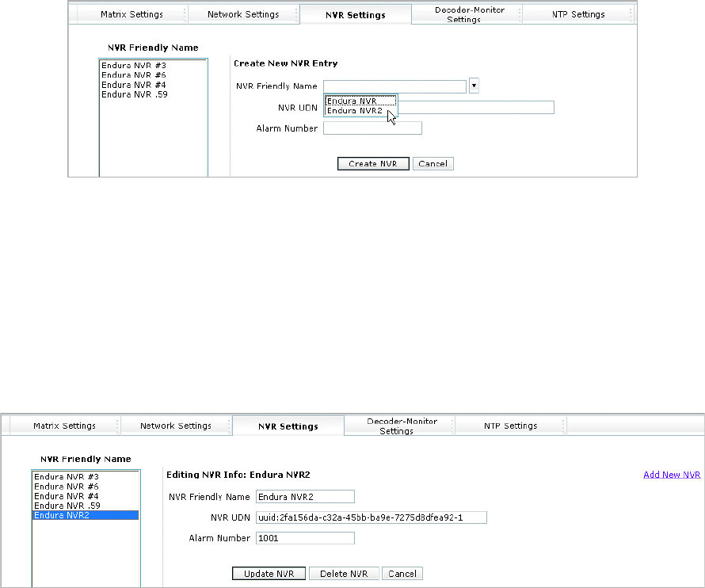Select Endura NVR #3 in bottom list

[86, 476]
